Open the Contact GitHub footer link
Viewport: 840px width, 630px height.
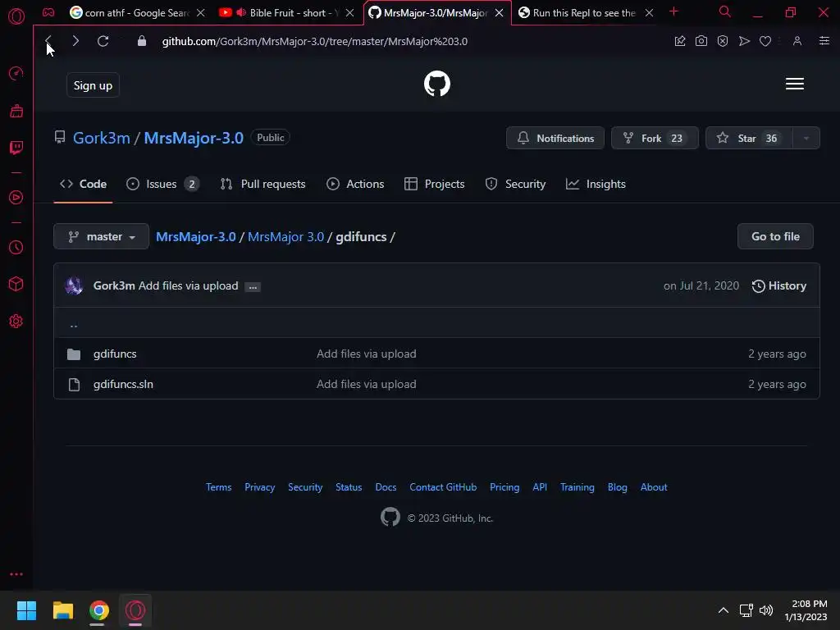click(443, 487)
